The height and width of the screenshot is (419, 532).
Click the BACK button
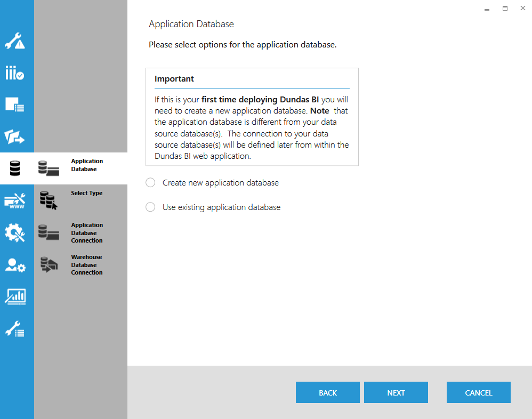tap(328, 392)
